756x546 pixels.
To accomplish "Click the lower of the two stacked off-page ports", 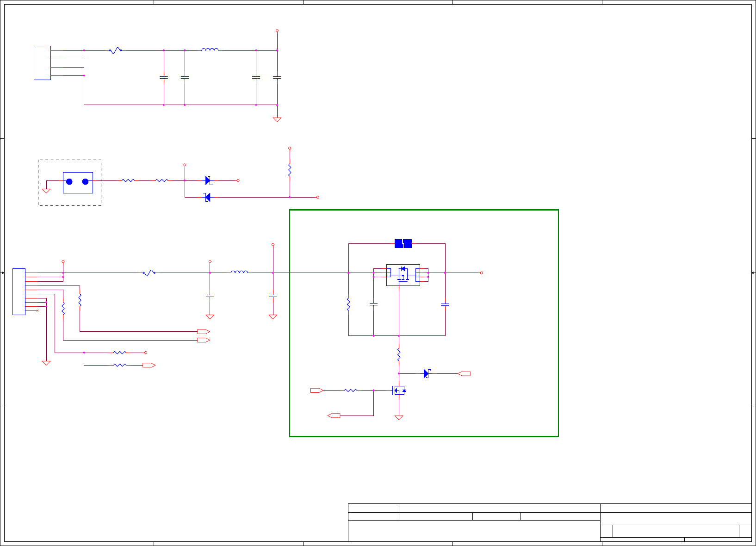I will coord(204,340).
